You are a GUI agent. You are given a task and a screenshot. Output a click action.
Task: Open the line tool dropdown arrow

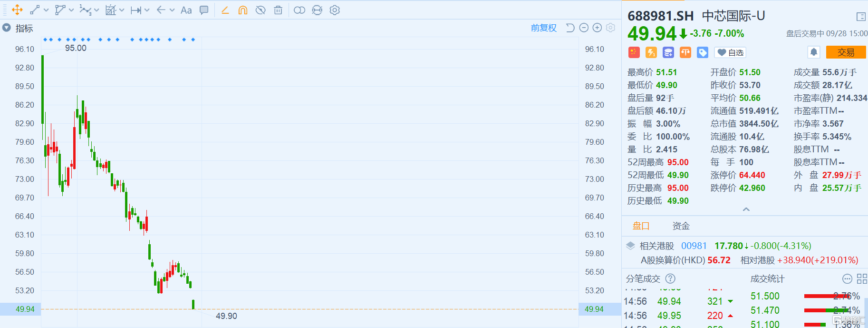coord(46,10)
